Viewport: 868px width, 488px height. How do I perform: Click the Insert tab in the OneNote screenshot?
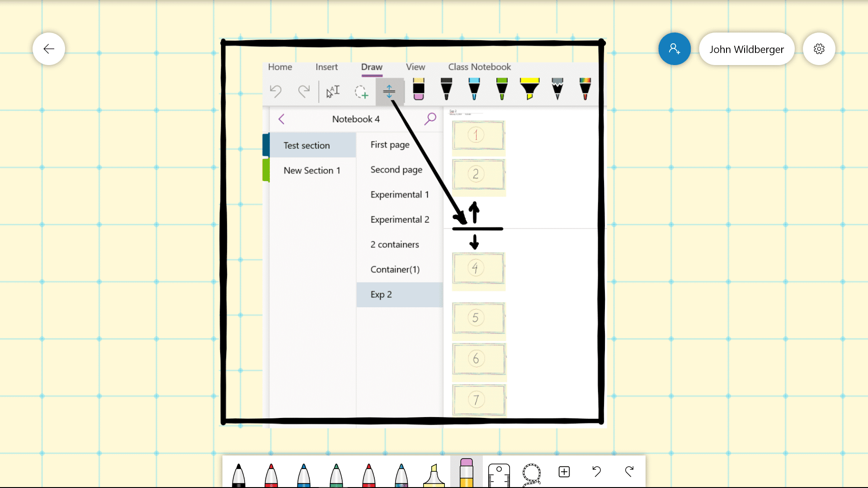[x=326, y=67]
